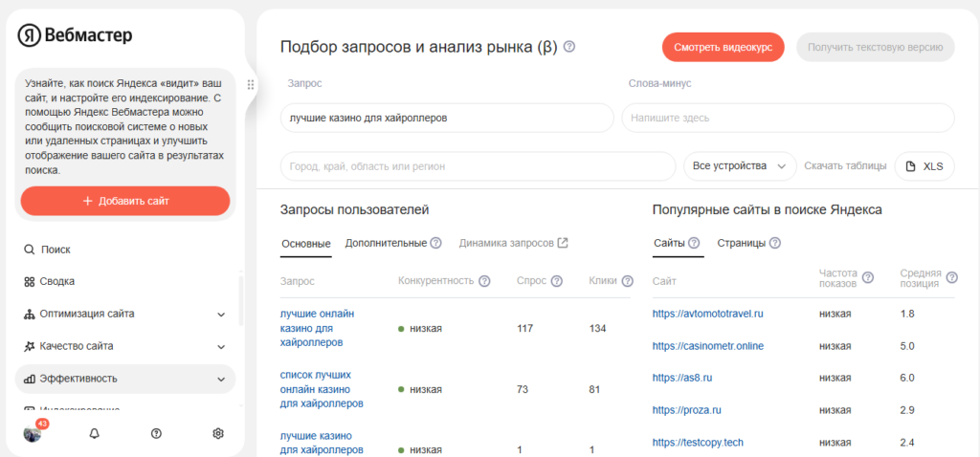Click help icon next to Сайты tab

point(694,243)
